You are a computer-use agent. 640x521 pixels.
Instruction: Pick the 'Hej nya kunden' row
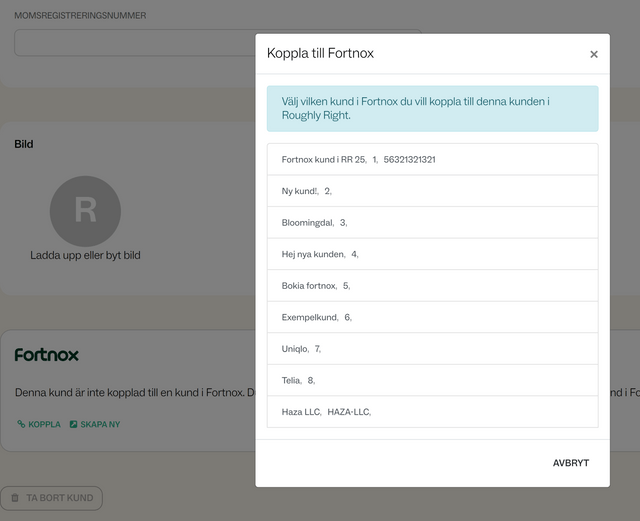tap(433, 254)
